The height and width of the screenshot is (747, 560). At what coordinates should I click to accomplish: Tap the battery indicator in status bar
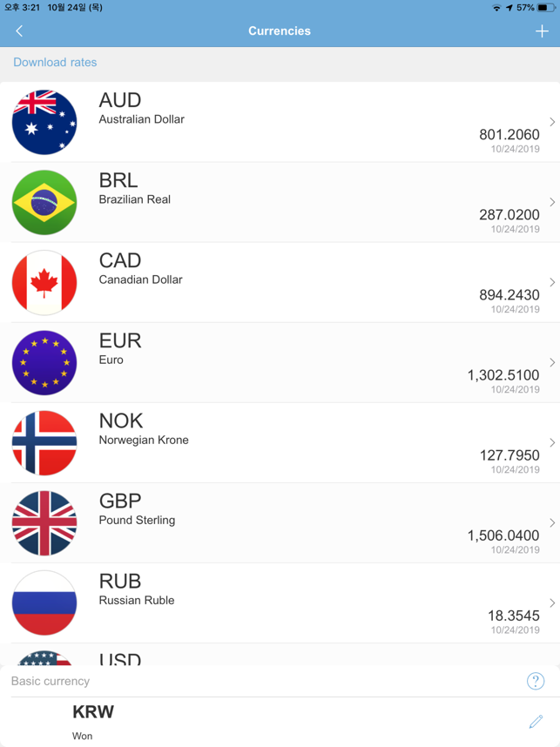click(546, 8)
